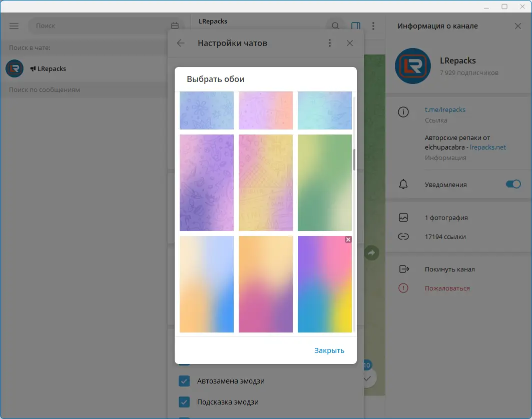This screenshot has height=419, width=532.
Task: Uncheck Автозамена эмодзи
Action: [x=184, y=381]
